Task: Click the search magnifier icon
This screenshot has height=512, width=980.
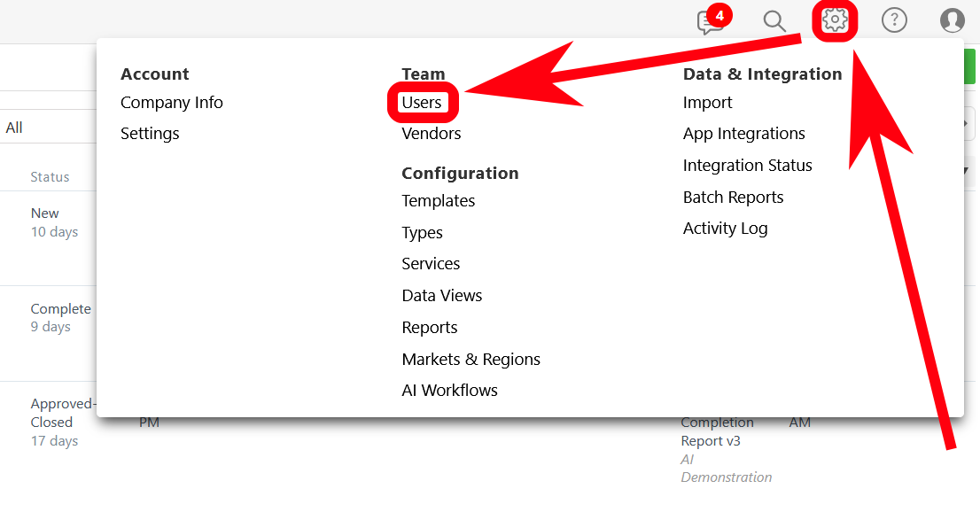Action: click(774, 20)
